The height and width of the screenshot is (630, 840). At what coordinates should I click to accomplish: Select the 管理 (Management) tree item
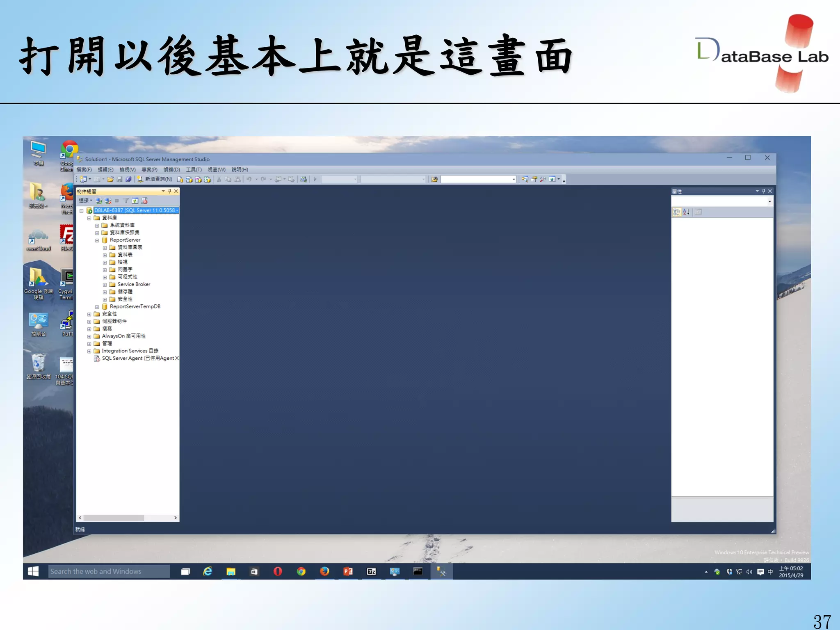107,343
